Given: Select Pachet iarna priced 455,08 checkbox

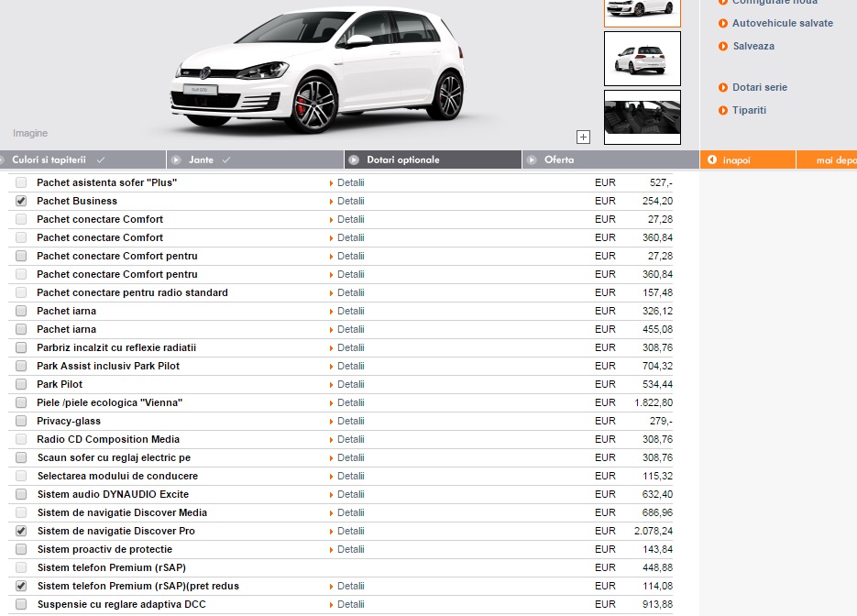Looking at the screenshot, I should pyautogui.click(x=21, y=329).
